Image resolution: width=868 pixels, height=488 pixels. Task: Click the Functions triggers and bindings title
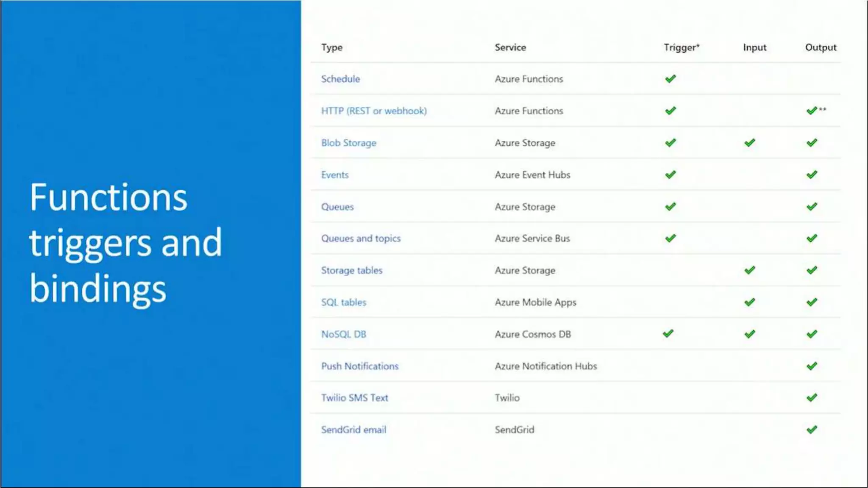click(125, 243)
